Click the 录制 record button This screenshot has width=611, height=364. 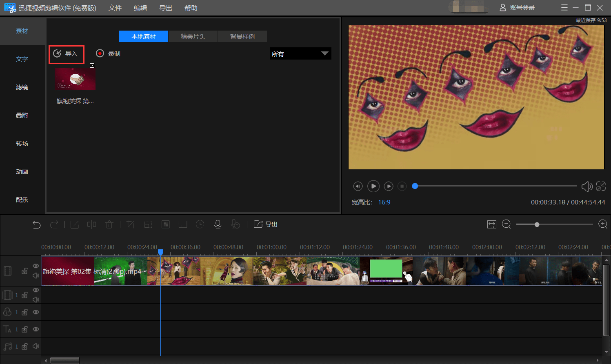click(x=108, y=53)
